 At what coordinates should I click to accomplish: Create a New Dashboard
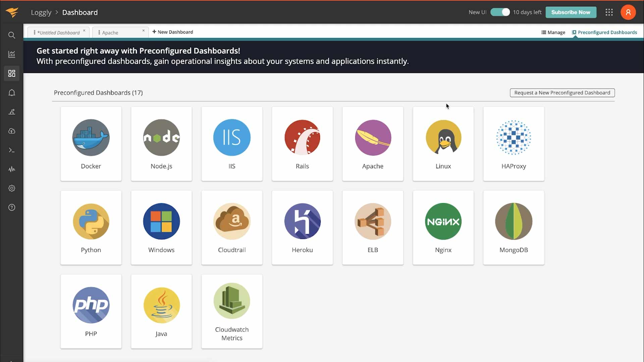click(x=172, y=32)
